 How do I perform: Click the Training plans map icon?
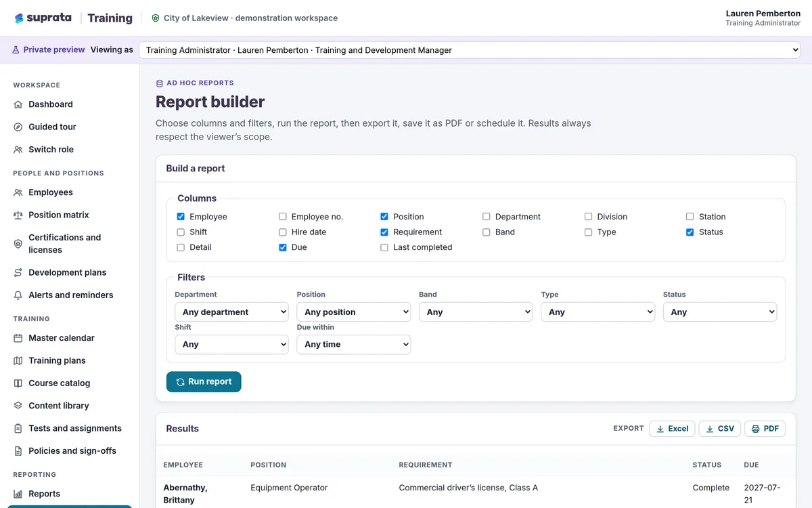pos(18,360)
